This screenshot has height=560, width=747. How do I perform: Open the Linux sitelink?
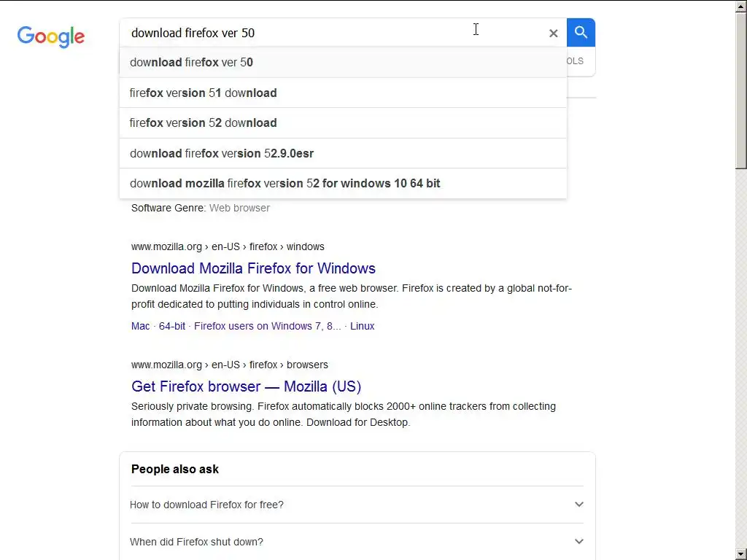[362, 326]
